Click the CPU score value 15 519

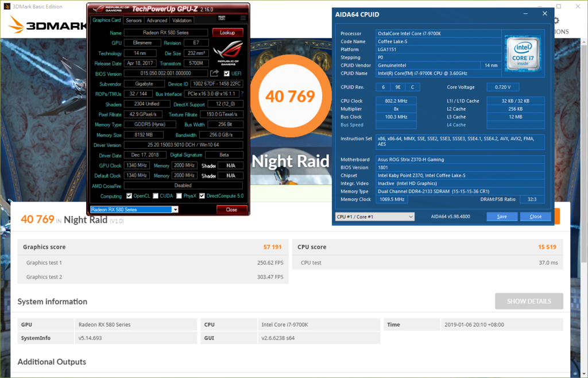pos(547,247)
